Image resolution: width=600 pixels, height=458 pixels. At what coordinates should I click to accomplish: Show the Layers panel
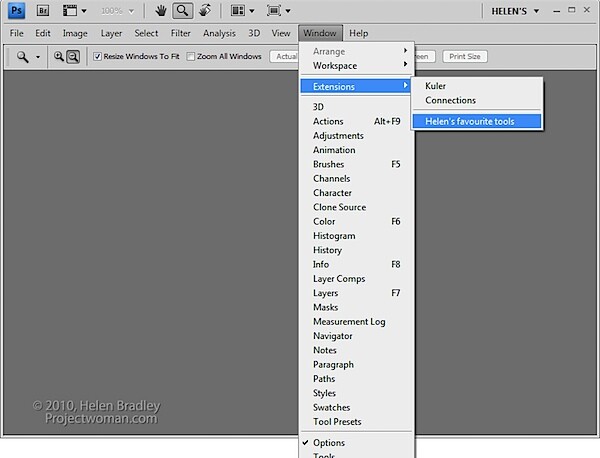point(356,293)
